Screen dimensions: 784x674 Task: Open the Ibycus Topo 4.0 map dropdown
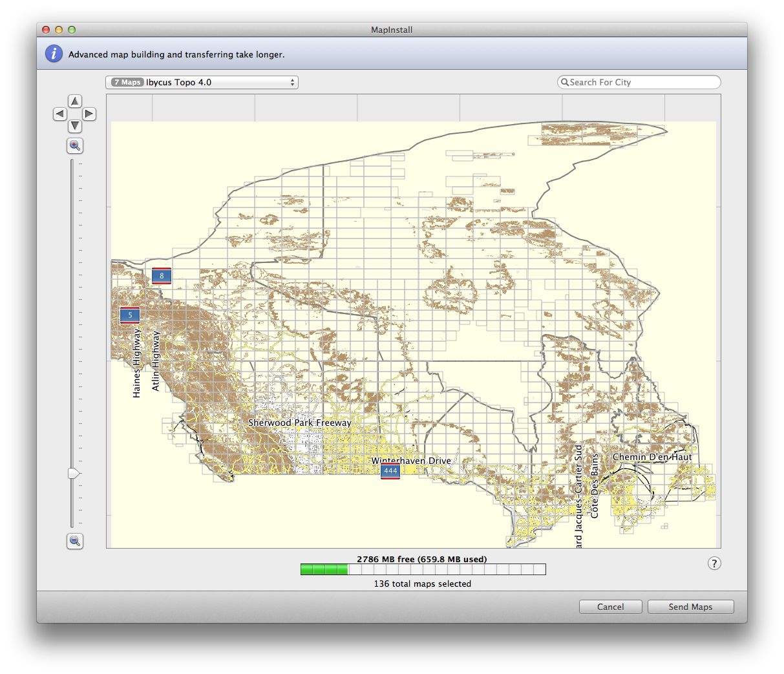[x=202, y=83]
